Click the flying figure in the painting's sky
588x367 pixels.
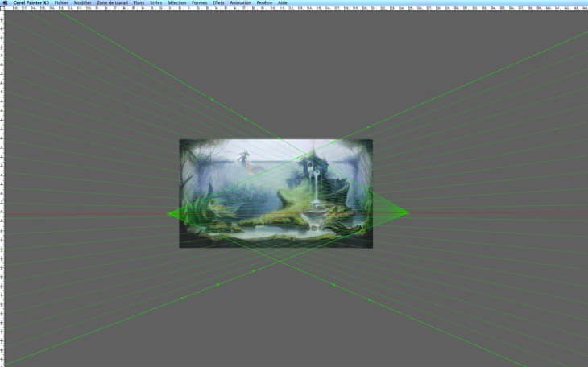tap(242, 158)
